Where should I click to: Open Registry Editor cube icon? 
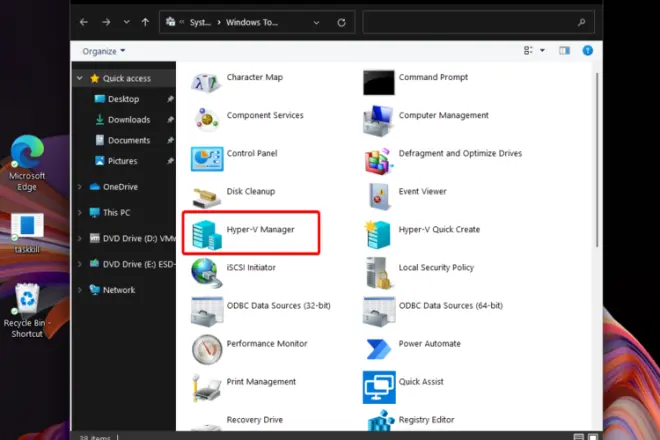click(380, 421)
